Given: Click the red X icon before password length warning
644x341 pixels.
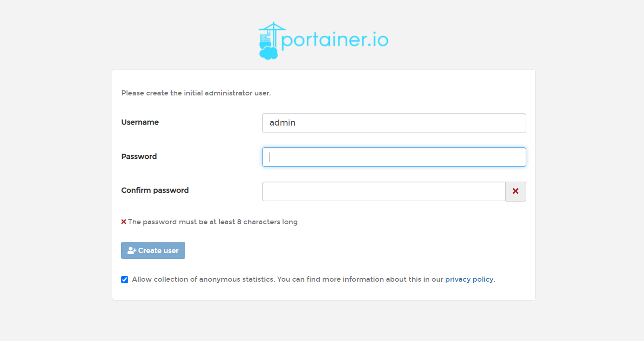Looking at the screenshot, I should click(x=123, y=222).
